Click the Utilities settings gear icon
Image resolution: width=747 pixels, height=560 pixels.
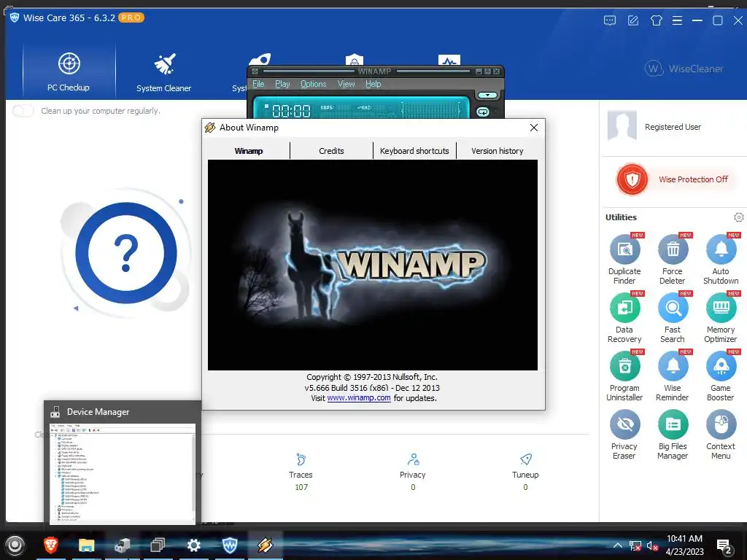click(x=738, y=217)
